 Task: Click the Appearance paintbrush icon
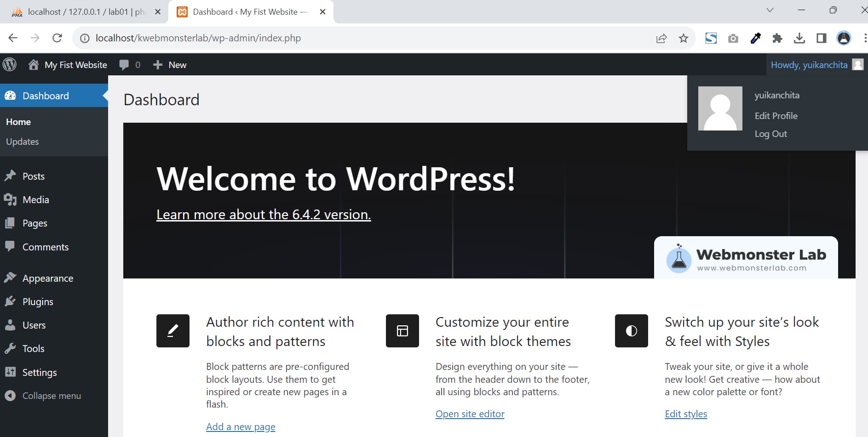pyautogui.click(x=10, y=278)
